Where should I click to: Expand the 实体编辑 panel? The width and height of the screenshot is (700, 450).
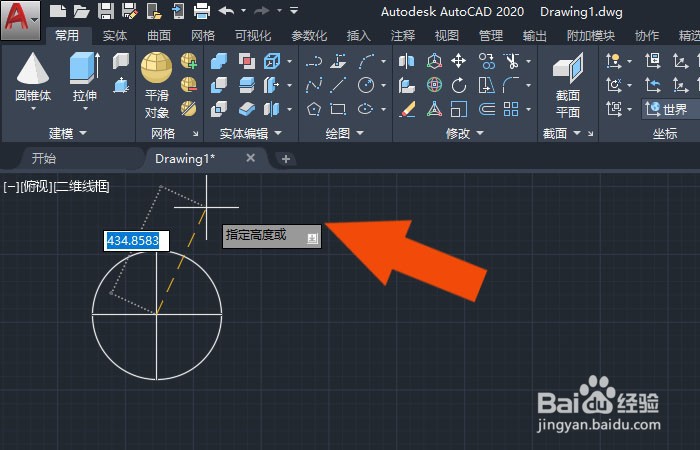click(x=250, y=133)
